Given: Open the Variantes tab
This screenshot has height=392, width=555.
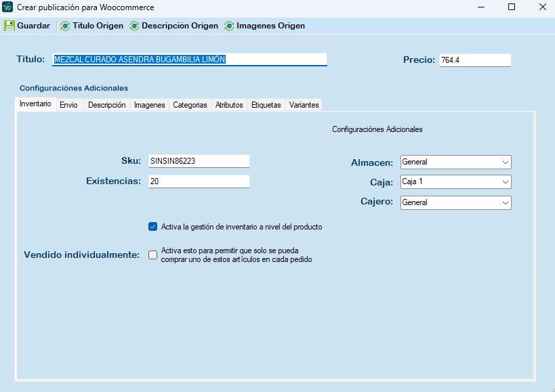Looking at the screenshot, I should [304, 105].
